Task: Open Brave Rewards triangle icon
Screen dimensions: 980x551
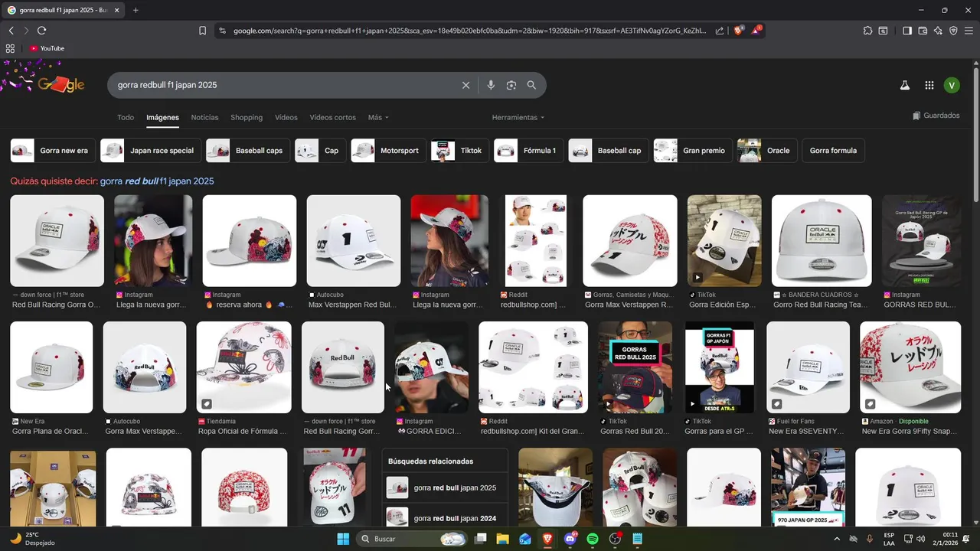Action: click(x=756, y=31)
